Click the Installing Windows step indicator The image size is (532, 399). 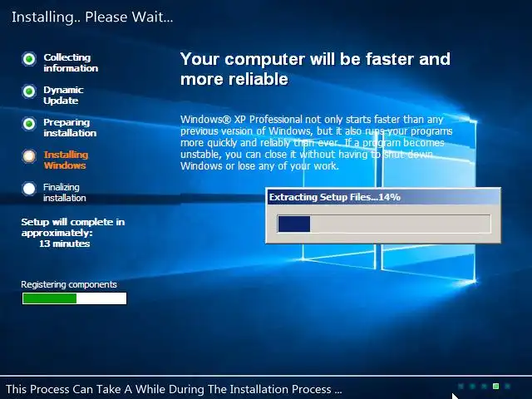(x=29, y=156)
